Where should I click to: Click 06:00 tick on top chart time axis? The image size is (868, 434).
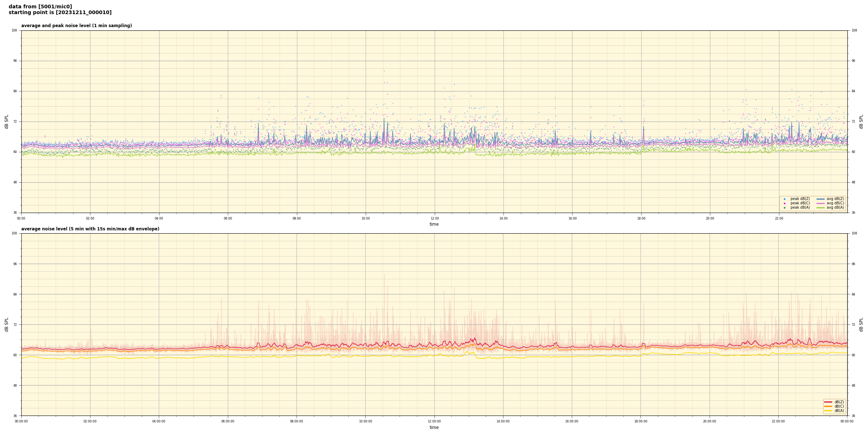coord(228,218)
